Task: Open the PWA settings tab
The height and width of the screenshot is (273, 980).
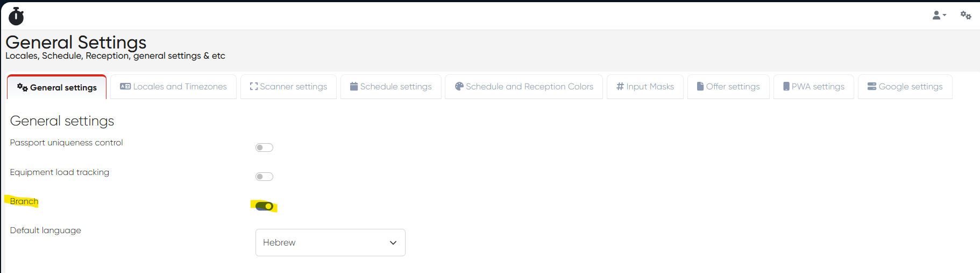Action: 813,87
